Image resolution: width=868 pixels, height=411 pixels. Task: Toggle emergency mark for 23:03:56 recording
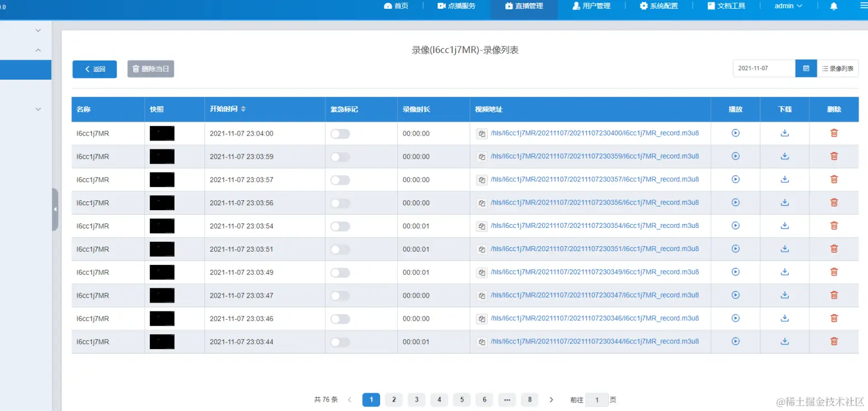pyautogui.click(x=340, y=204)
